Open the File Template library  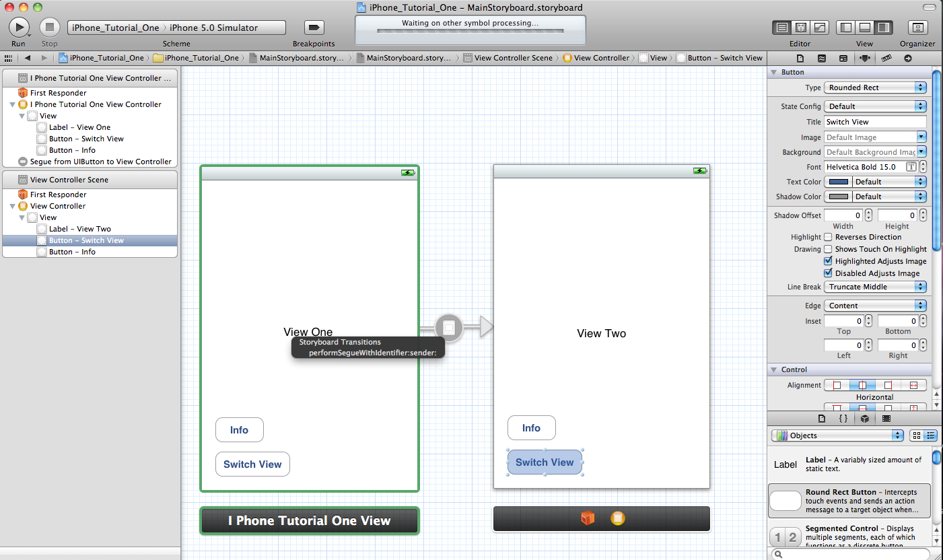pos(822,418)
